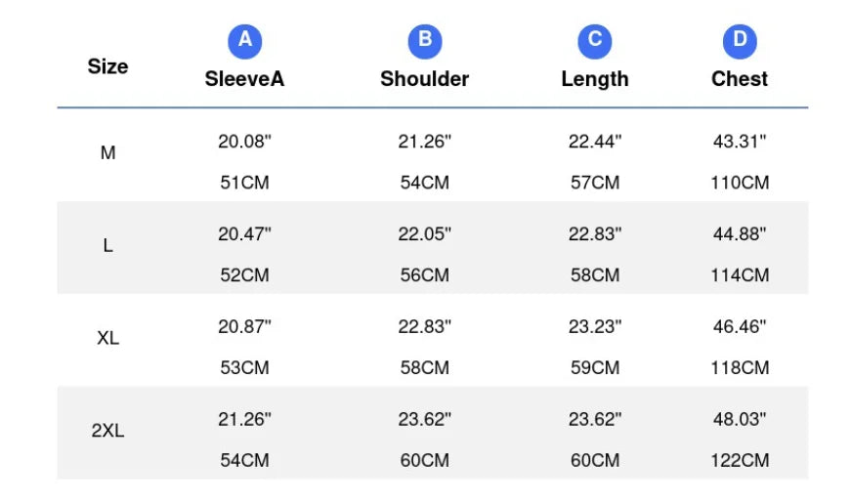Select the M size row label
The image size is (851, 504).
108,153
